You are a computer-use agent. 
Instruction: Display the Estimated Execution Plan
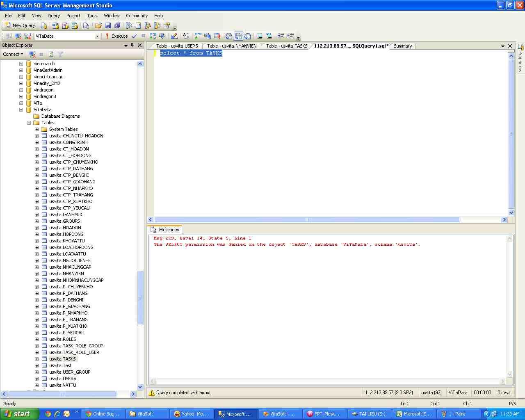click(153, 36)
